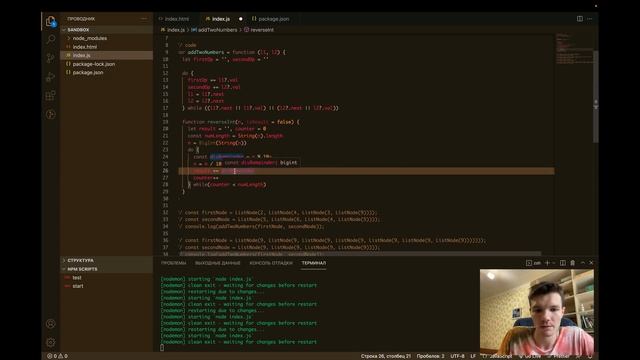Screen dimensions: 640x360
Task: Click the Строка 26, столбец 21 status
Action: point(386,356)
